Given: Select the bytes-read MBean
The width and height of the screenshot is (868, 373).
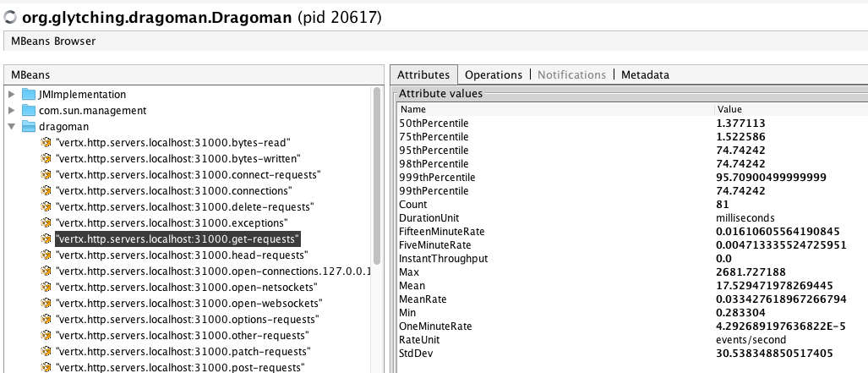Looking at the screenshot, I should pos(173,143).
